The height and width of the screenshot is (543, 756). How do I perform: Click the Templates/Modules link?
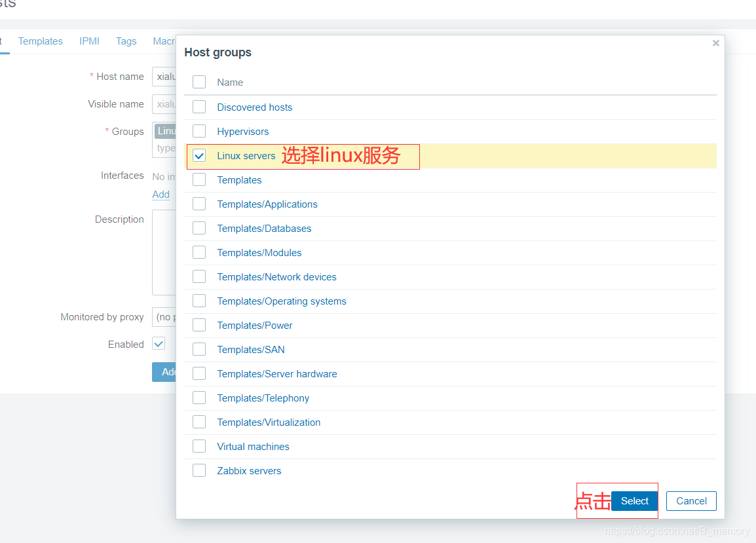[259, 253]
